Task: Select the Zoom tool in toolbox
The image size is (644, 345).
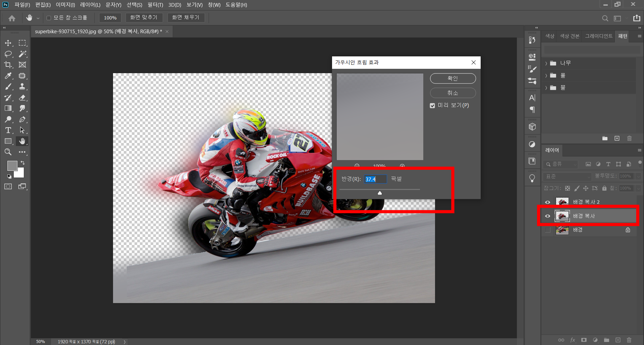Action: [x=8, y=152]
